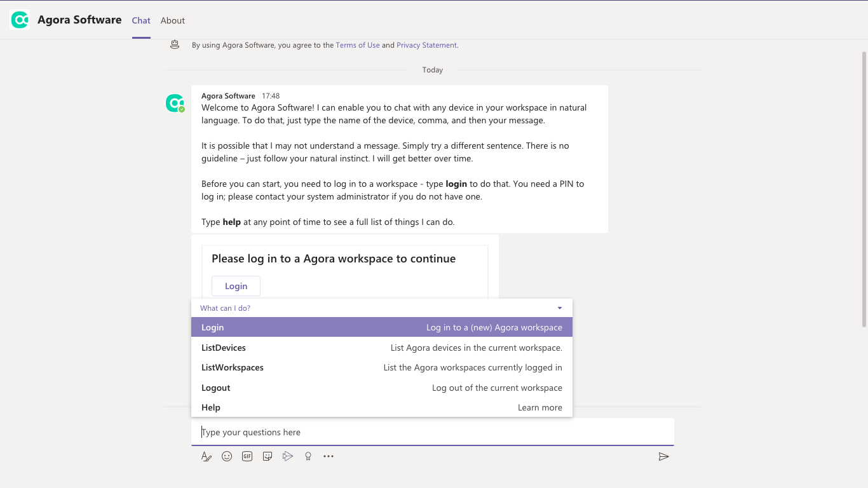Click the Stream arrow icon in compose bar

point(288,456)
